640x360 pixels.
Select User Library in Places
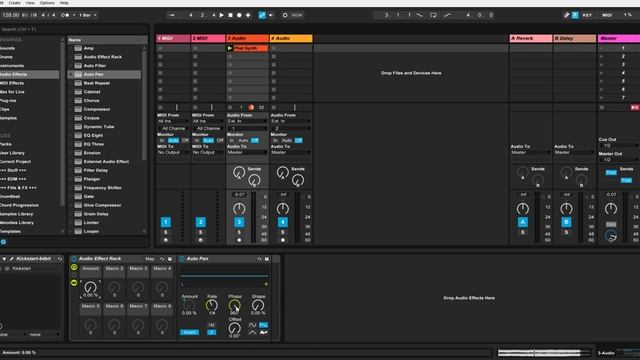pos(29,153)
